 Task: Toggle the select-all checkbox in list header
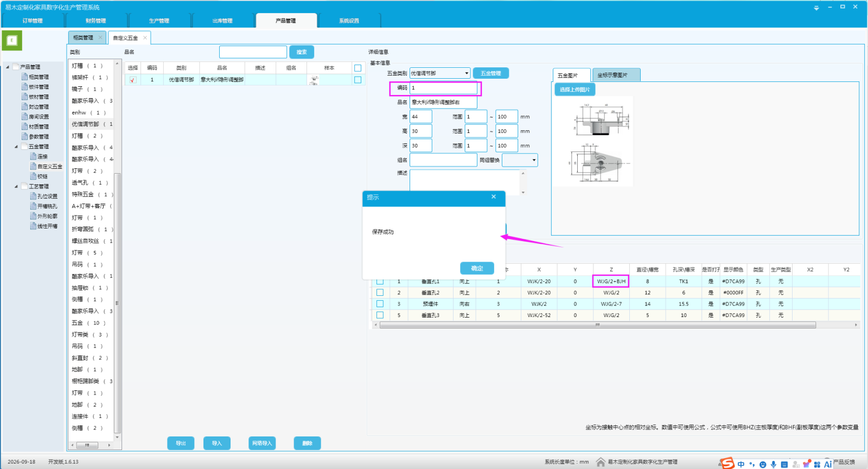click(x=358, y=68)
